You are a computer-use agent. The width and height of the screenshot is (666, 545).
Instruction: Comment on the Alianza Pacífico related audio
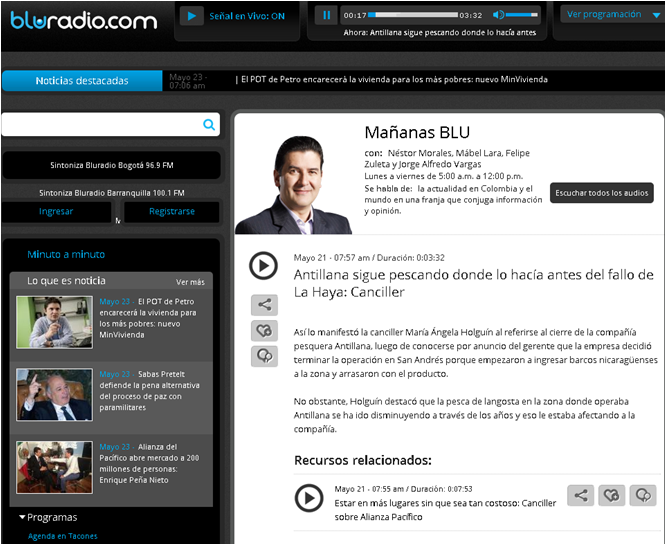[x=643, y=495]
